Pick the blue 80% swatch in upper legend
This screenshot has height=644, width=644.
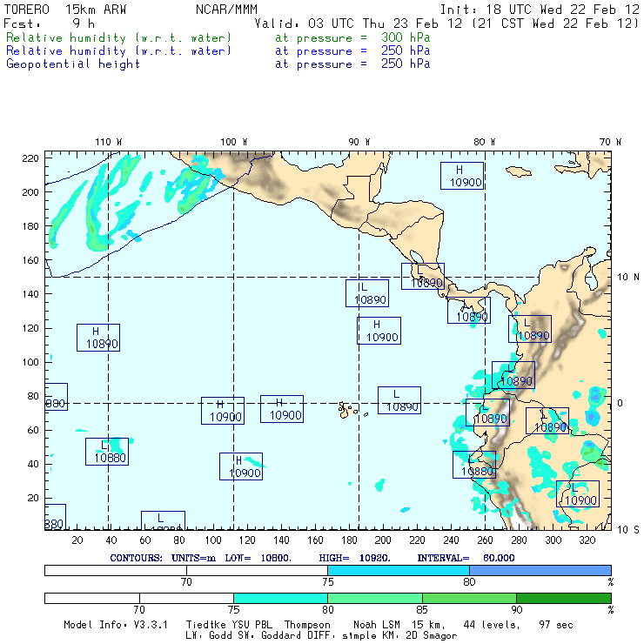point(540,569)
